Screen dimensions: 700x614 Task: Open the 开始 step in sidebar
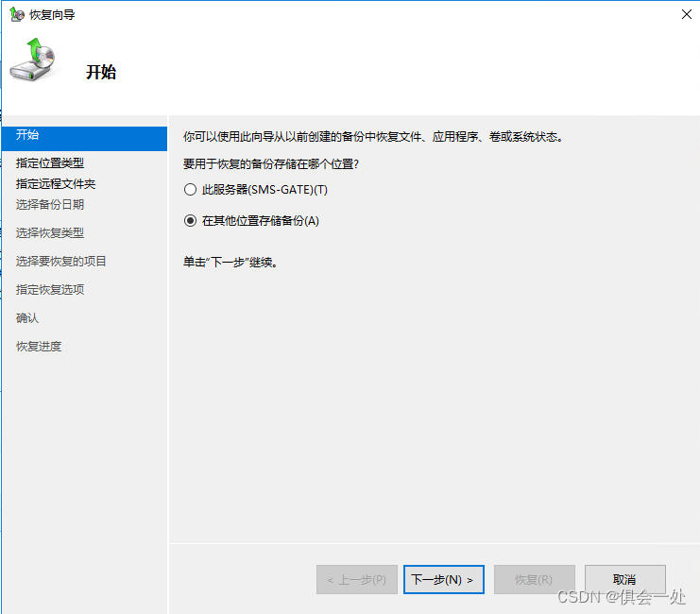[x=84, y=139]
